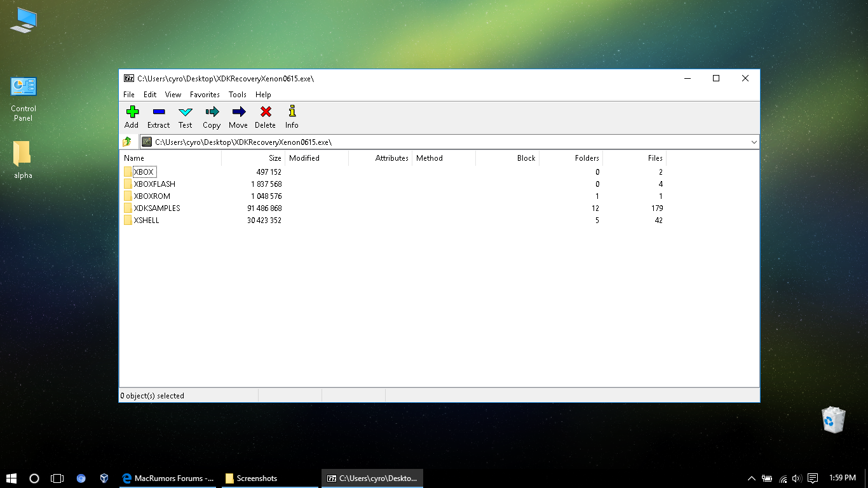Select the XBOX folder icon
The width and height of the screenshot is (868, 488).
[128, 172]
